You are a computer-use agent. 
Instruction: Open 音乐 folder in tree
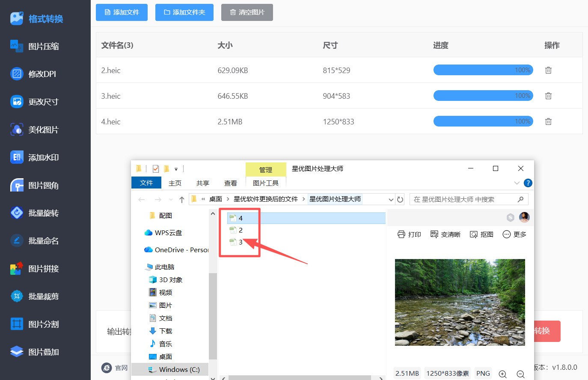coord(160,344)
